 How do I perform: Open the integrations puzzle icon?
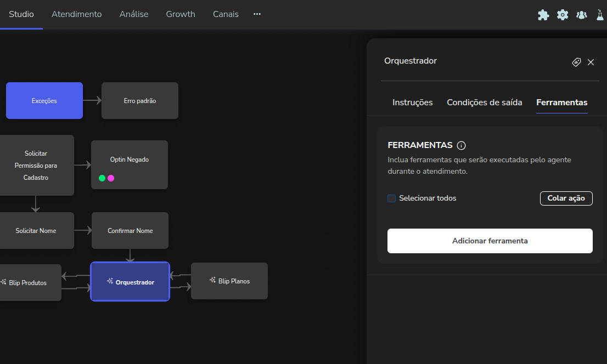pyautogui.click(x=543, y=15)
